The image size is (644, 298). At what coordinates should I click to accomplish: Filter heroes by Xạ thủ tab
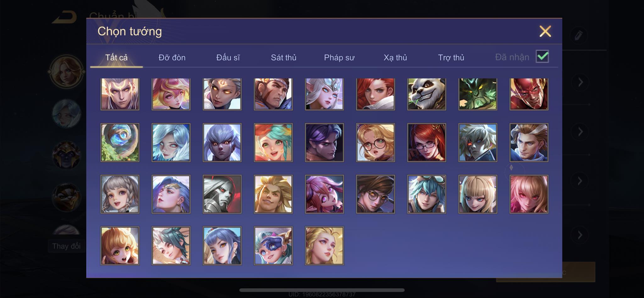(x=395, y=58)
